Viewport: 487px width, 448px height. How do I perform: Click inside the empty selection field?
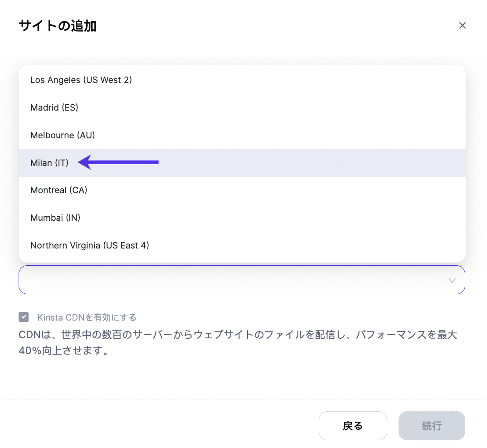pyautogui.click(x=227, y=280)
